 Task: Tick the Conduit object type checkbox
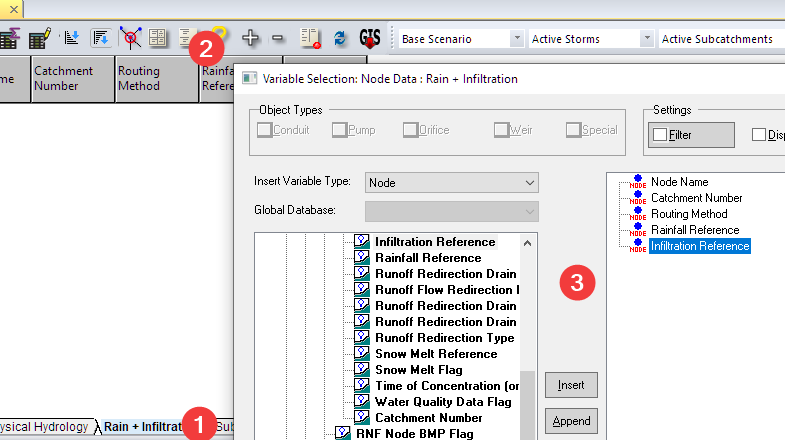pos(264,130)
